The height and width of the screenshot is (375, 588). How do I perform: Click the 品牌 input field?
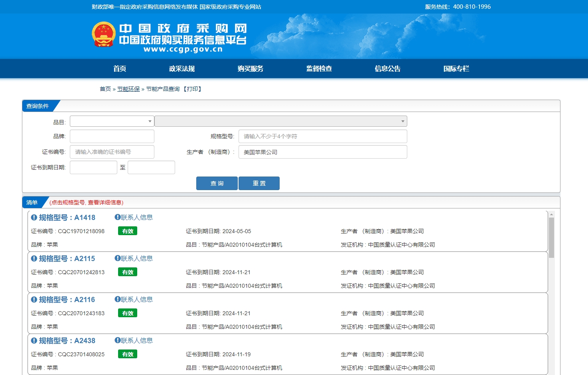pos(112,136)
